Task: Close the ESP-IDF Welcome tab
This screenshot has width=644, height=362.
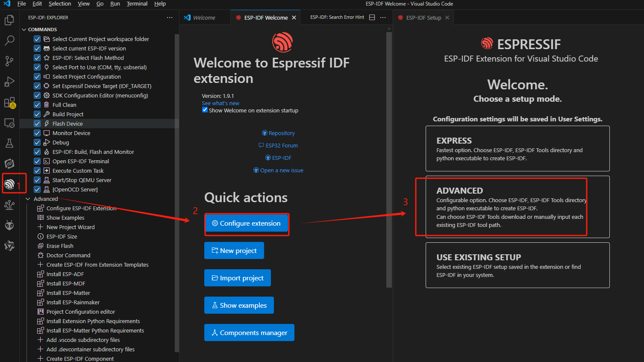Action: click(x=294, y=18)
